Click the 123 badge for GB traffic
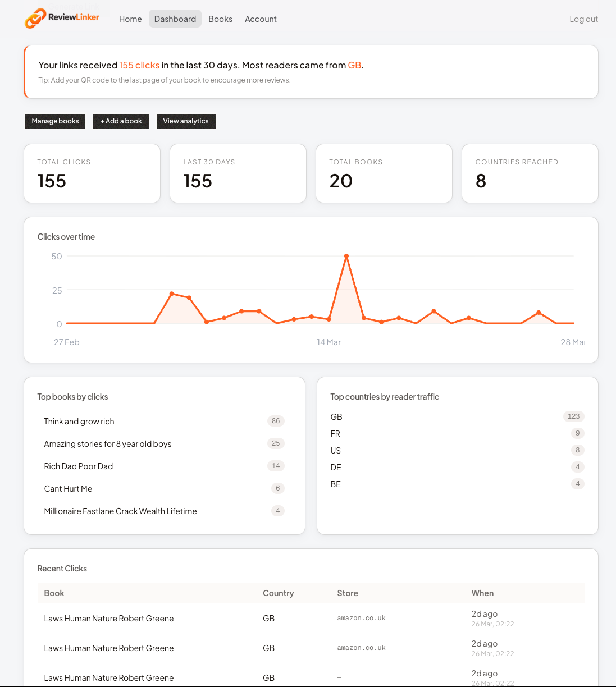The height and width of the screenshot is (687, 616). point(573,416)
